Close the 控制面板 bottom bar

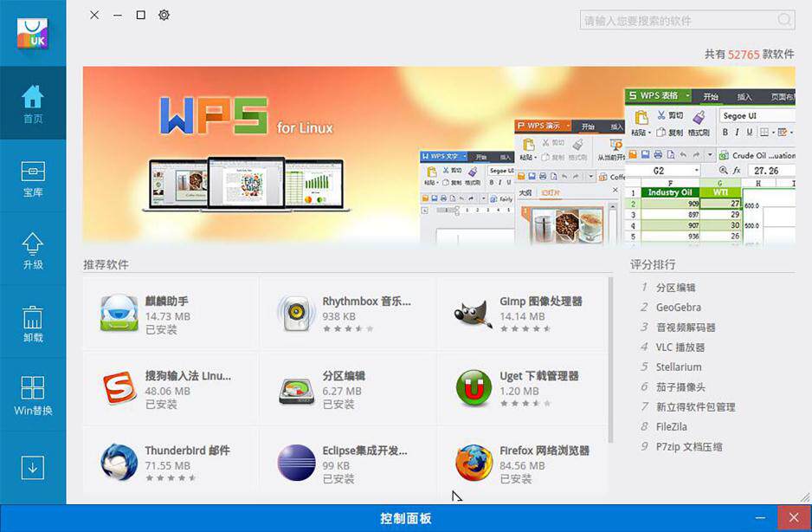[x=794, y=517]
